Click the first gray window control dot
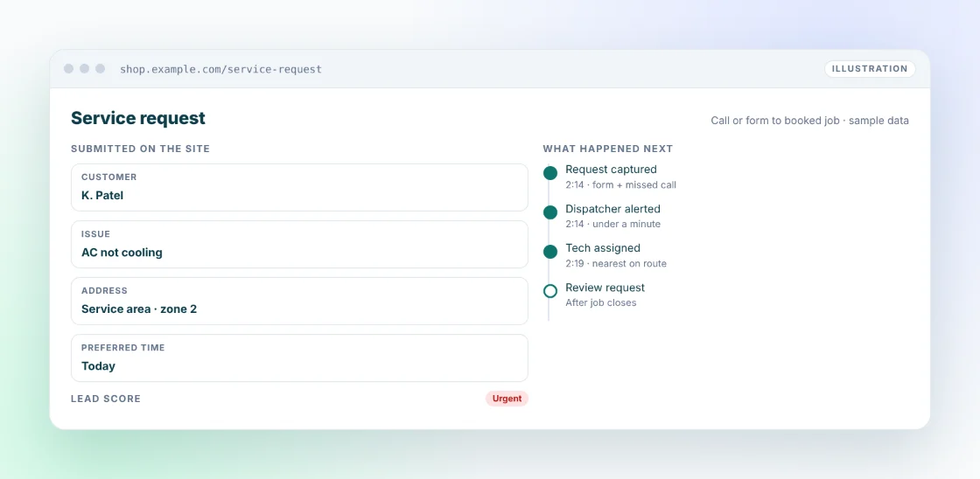The width and height of the screenshot is (980, 479). tap(69, 69)
